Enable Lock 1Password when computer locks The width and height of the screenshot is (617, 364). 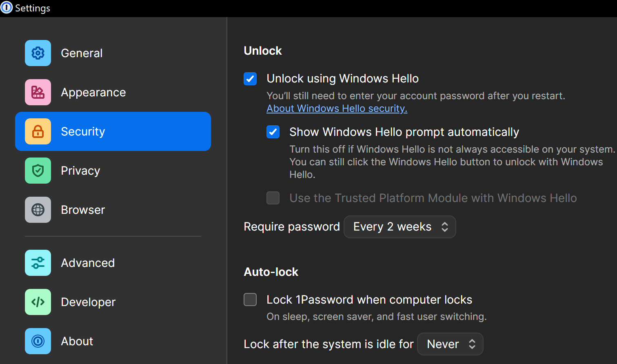point(250,299)
